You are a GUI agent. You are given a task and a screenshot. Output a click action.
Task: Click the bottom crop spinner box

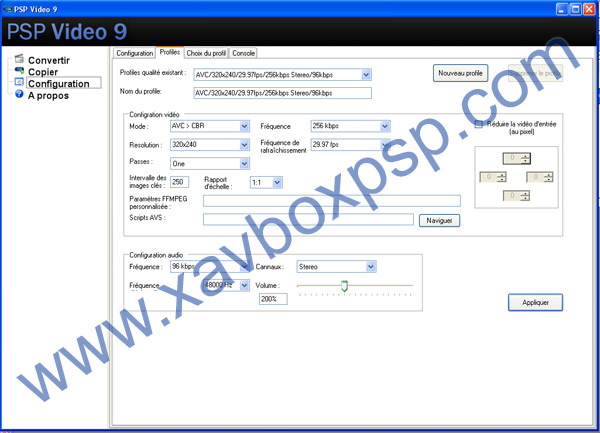coord(516,196)
